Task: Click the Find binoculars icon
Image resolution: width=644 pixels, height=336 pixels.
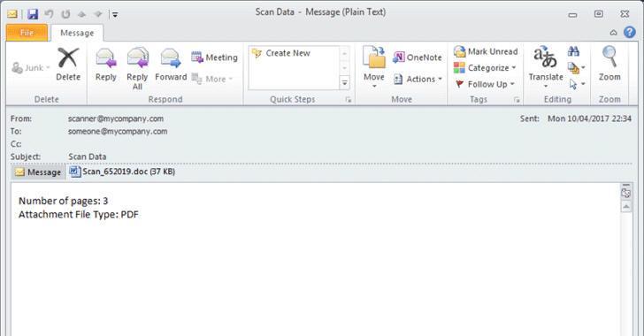Action: point(574,52)
